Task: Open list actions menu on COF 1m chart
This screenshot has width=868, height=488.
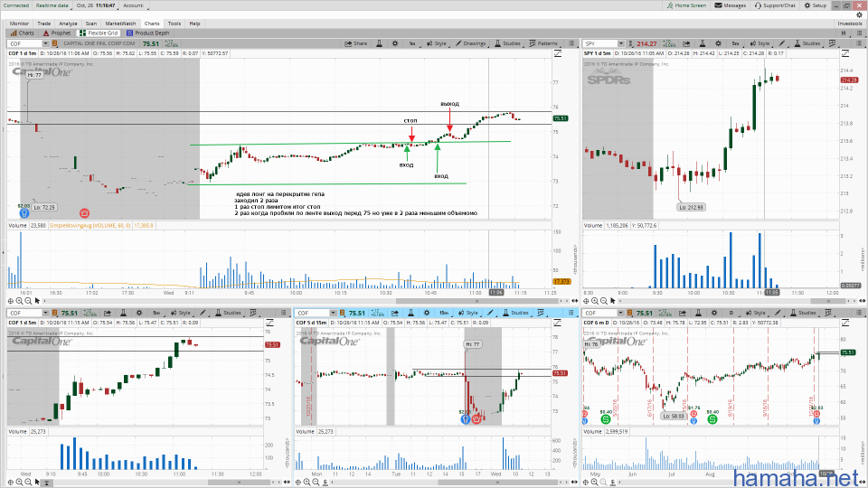Action: coord(571,43)
